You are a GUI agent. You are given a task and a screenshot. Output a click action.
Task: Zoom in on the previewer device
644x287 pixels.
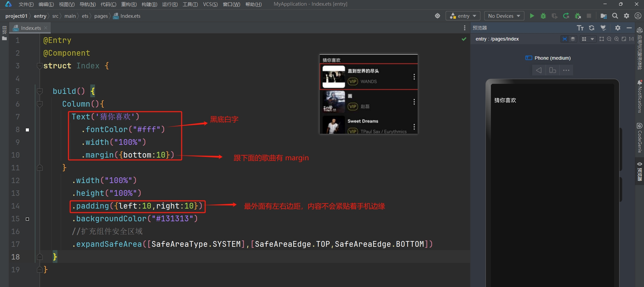click(616, 39)
